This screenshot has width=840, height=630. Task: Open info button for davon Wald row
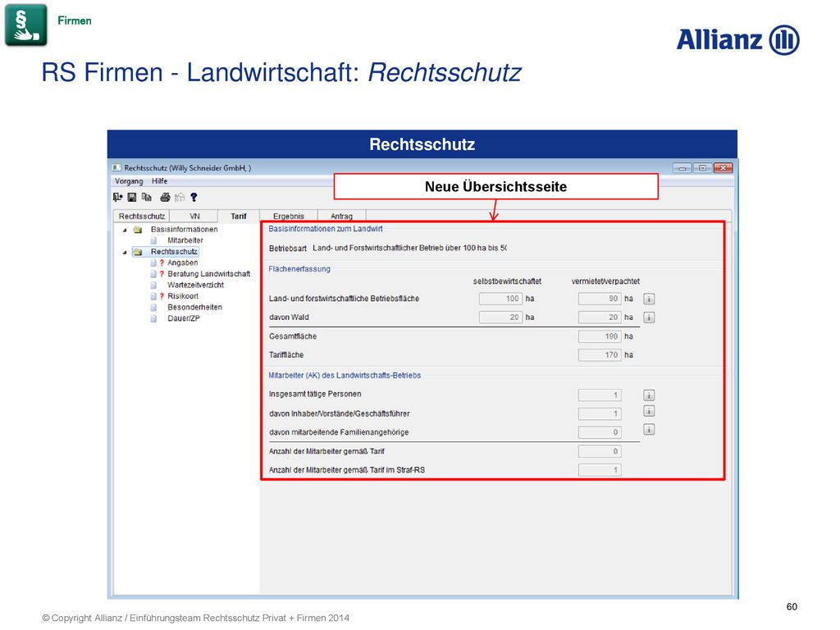[x=649, y=317]
